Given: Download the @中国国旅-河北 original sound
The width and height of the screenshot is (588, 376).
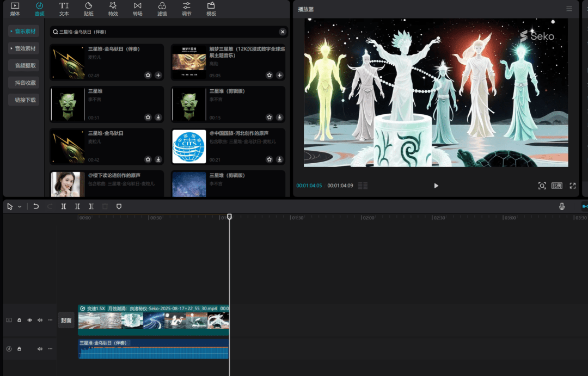Looking at the screenshot, I should pos(279,159).
